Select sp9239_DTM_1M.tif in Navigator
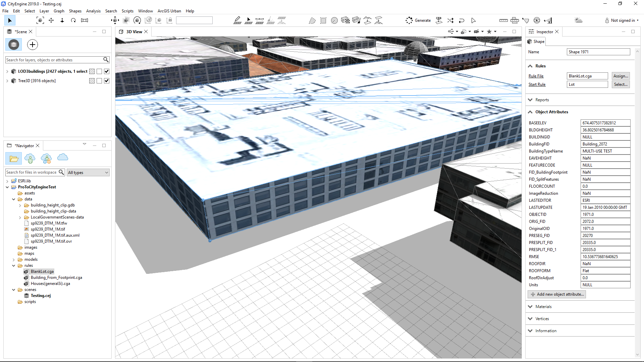Screen dimensions: 644x362 tap(48, 229)
